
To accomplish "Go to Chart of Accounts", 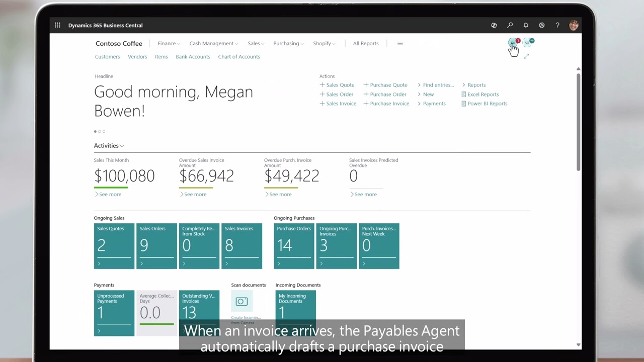I will [239, 57].
